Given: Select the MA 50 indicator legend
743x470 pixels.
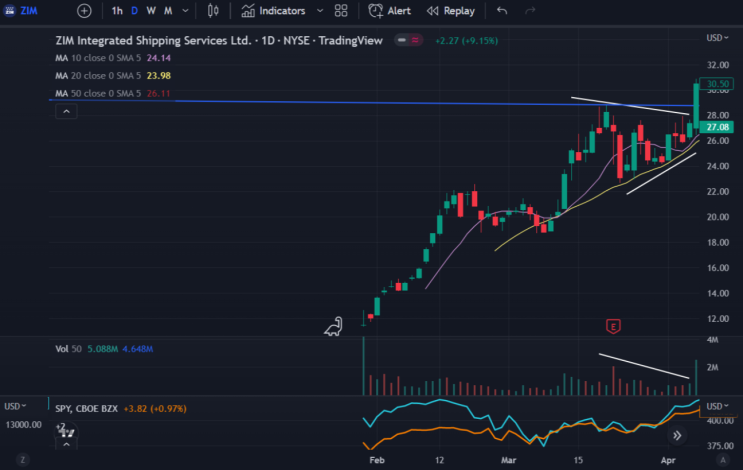Looking at the screenshot, I should (113, 93).
